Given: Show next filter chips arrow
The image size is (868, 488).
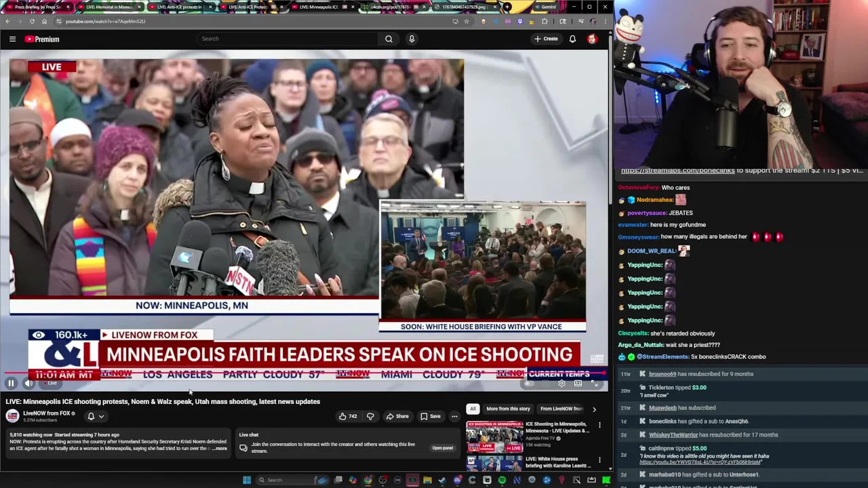Looking at the screenshot, I should coord(594,409).
